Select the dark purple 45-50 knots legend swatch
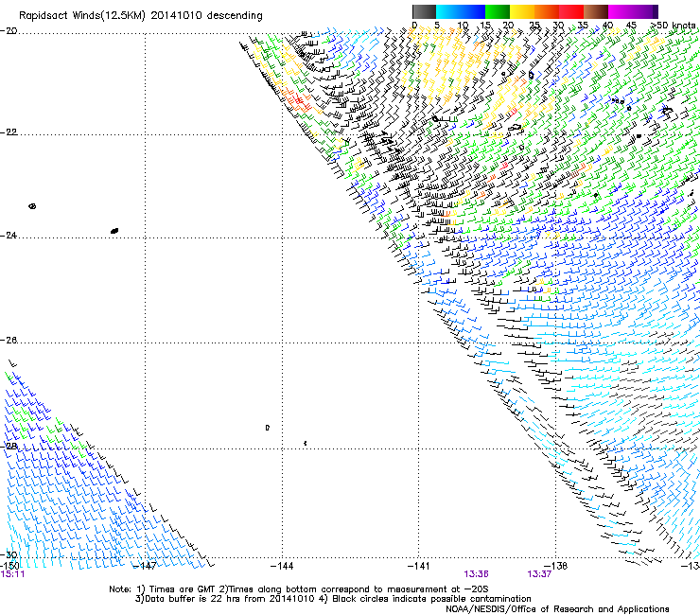 coord(645,11)
